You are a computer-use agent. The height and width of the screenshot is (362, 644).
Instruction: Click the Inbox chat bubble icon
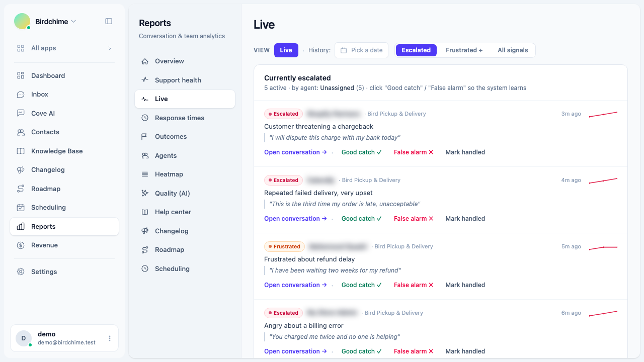pos(21,95)
